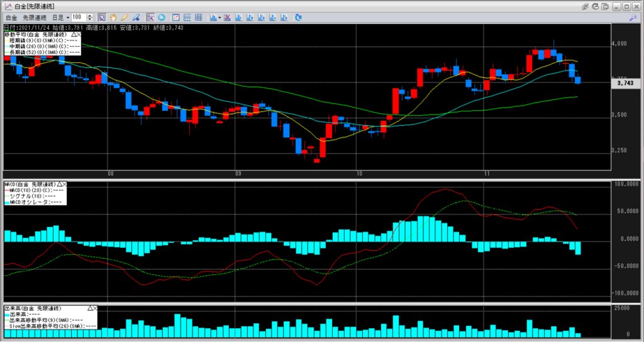The width and height of the screenshot is (644, 342).
Task: Open the 日足 timeframe dropdown
Action: point(60,18)
